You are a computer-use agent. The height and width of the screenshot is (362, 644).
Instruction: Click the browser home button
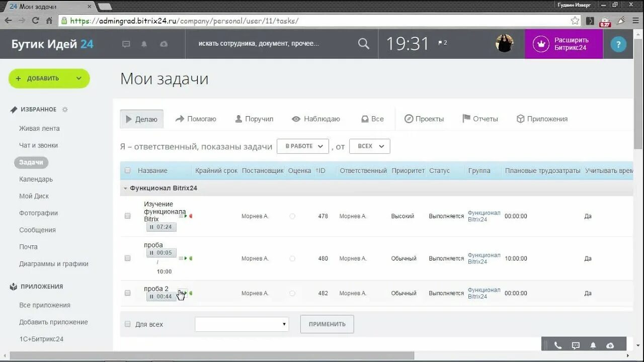click(x=49, y=21)
